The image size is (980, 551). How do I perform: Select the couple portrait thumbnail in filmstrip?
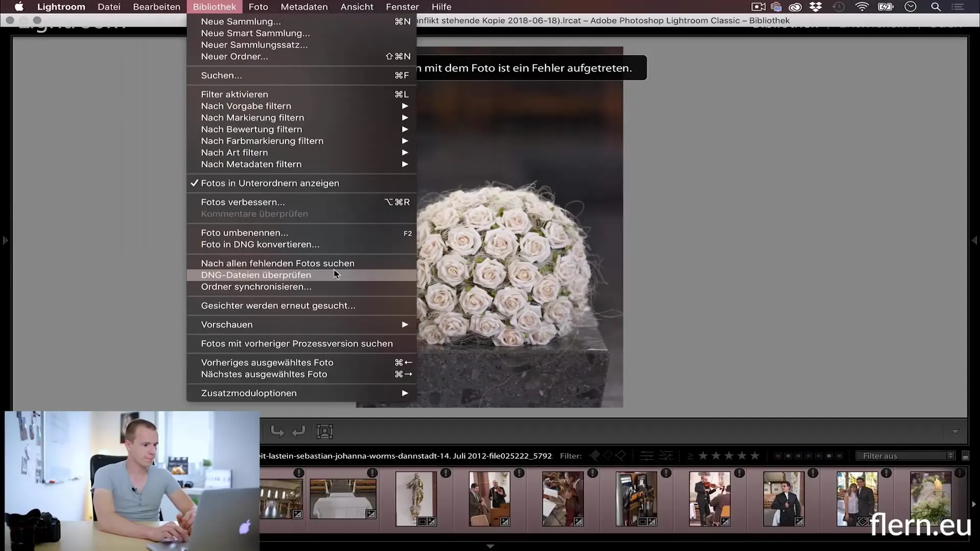(857, 498)
